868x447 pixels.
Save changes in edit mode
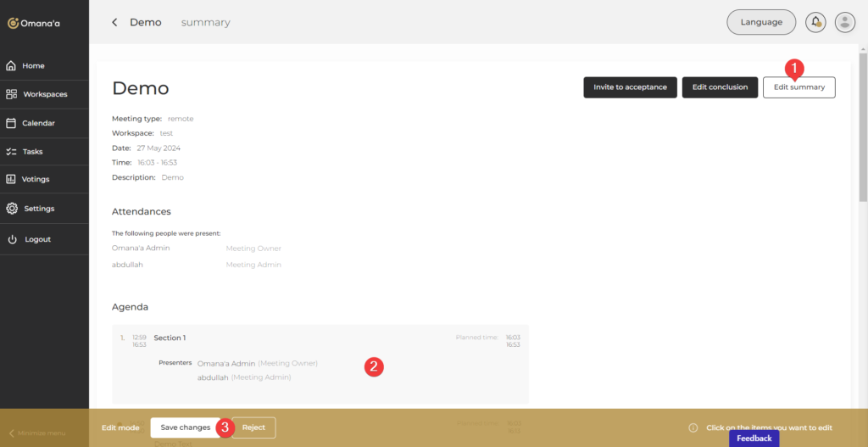[185, 427]
